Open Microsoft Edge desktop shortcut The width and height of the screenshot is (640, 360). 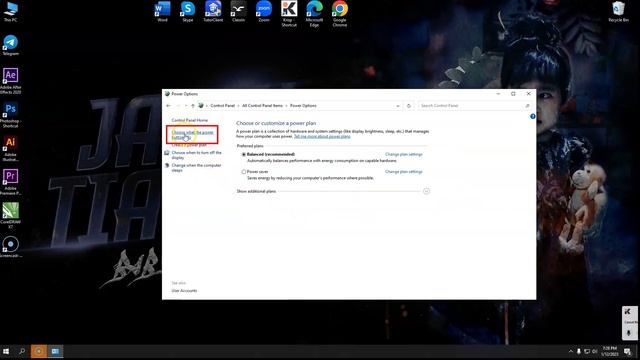[314, 14]
